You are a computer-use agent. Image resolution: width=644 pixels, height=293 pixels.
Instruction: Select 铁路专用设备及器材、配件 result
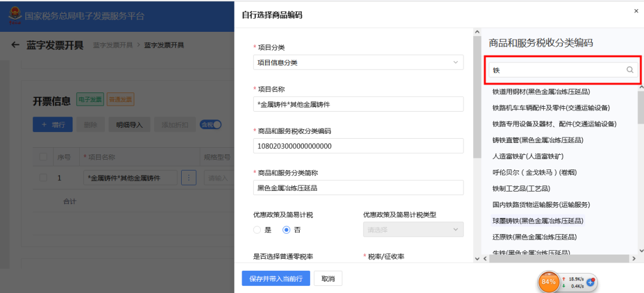[555, 124]
